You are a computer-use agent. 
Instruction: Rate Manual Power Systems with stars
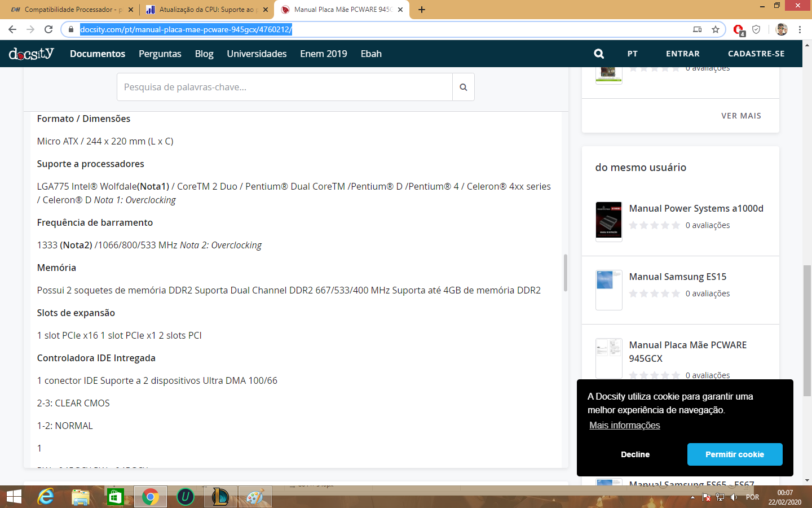point(654,225)
